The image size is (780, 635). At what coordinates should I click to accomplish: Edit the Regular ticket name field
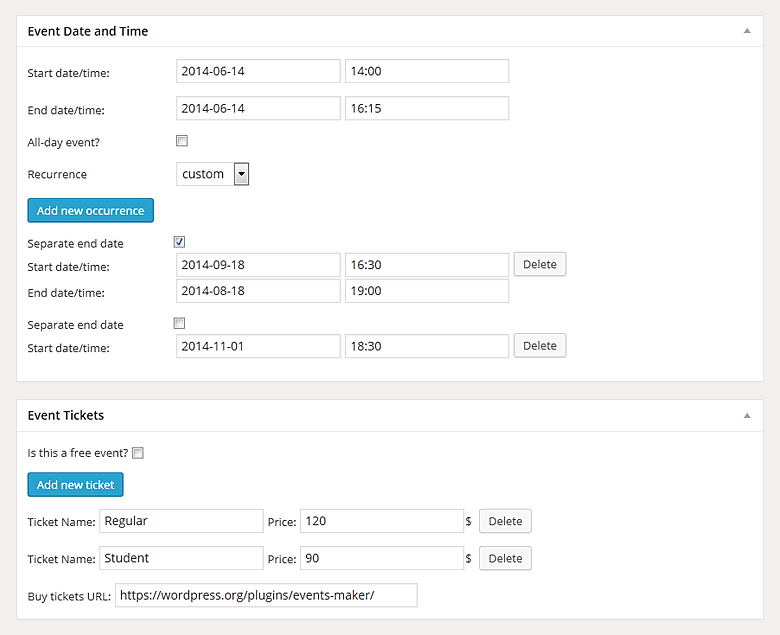(x=181, y=521)
